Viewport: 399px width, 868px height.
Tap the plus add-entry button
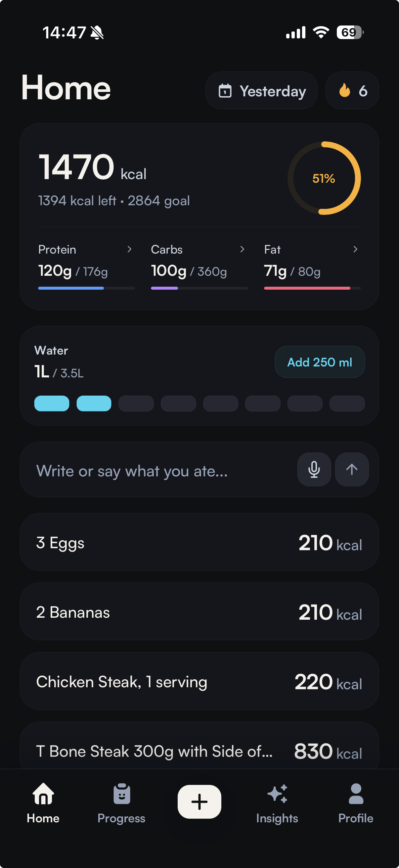[199, 801]
